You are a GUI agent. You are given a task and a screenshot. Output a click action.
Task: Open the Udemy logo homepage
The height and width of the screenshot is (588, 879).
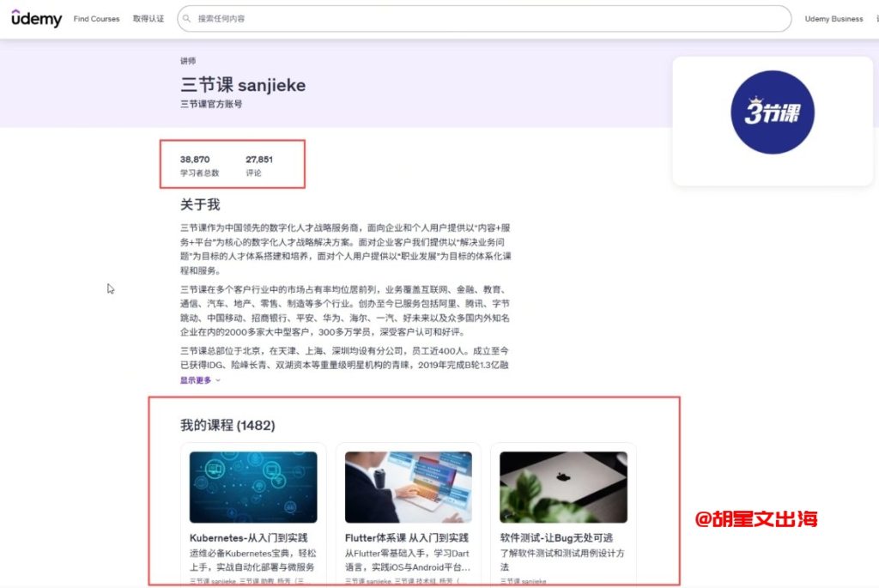[x=36, y=19]
